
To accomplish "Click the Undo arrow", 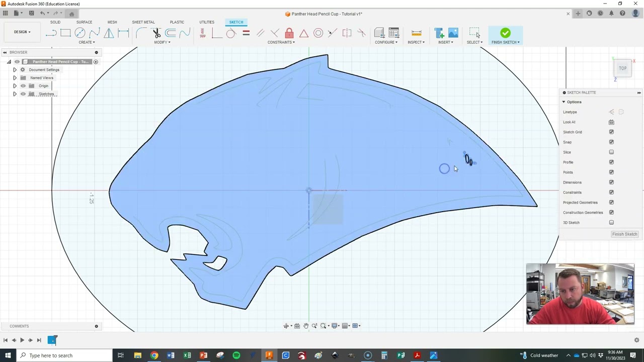I will (43, 14).
